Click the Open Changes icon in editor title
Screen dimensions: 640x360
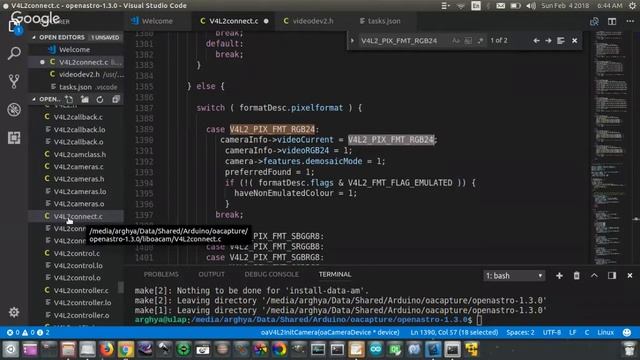point(594,21)
